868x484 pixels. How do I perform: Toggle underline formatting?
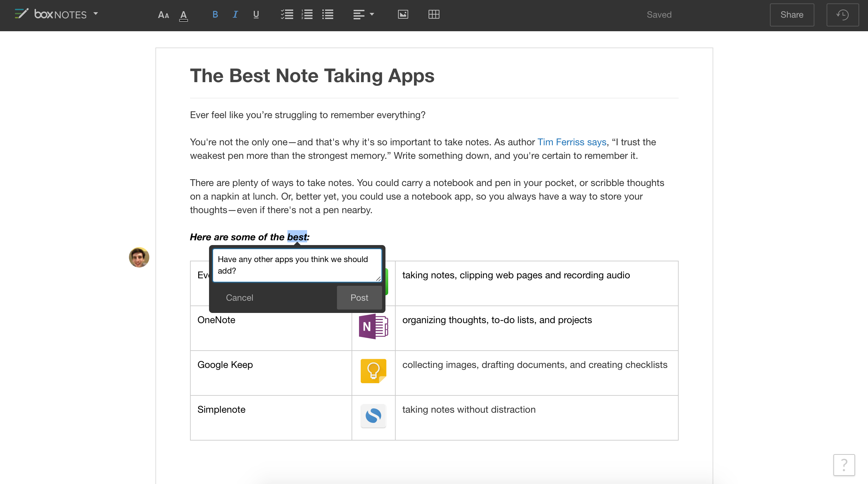pyautogui.click(x=256, y=15)
